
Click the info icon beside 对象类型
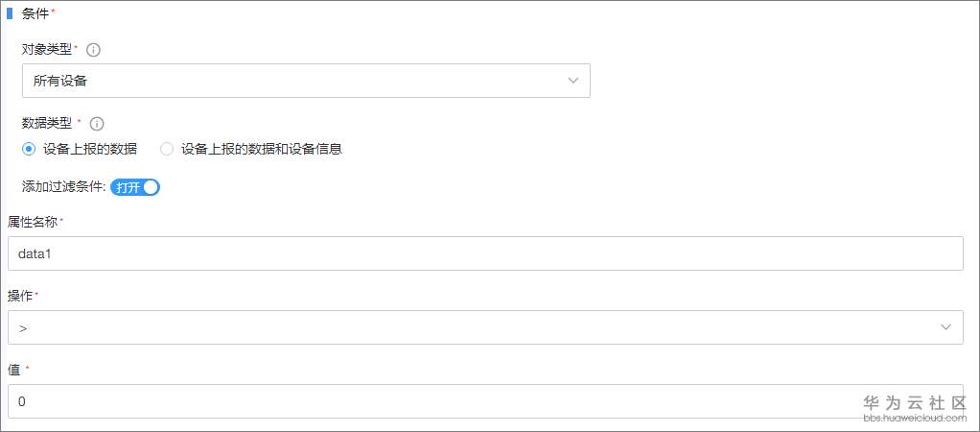coord(94,49)
